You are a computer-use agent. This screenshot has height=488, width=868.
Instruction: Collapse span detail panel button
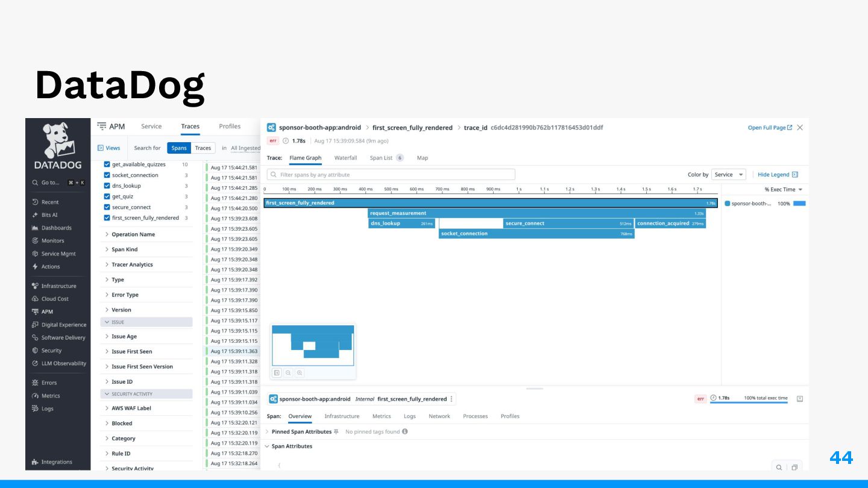800,399
